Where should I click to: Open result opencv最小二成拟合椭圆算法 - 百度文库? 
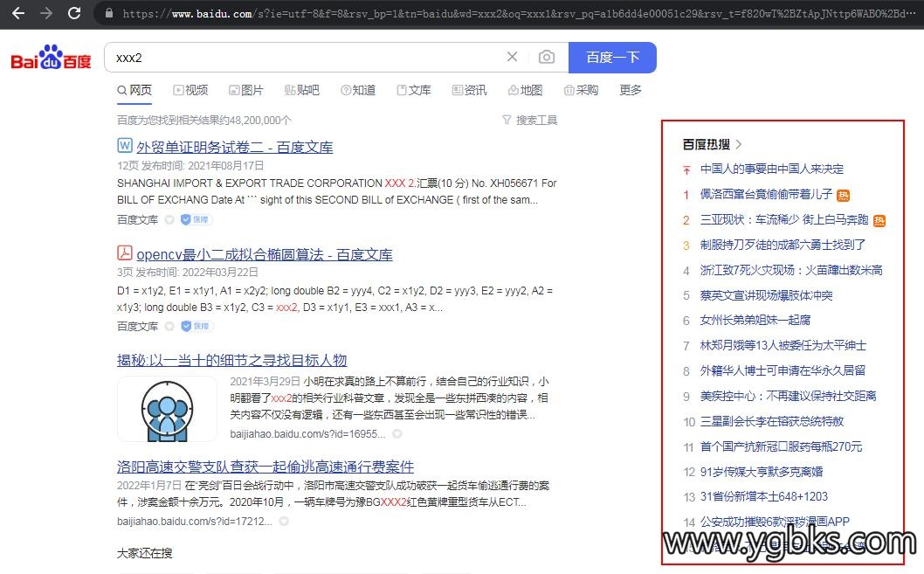click(265, 254)
